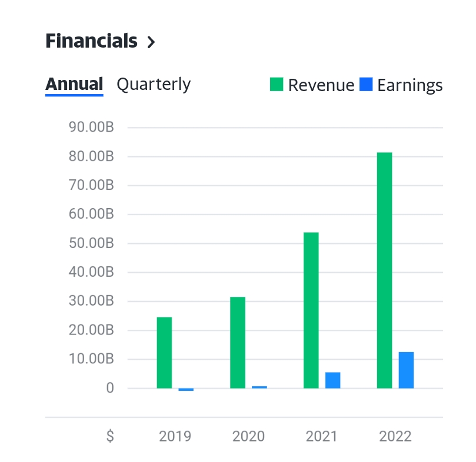Image resolution: width=476 pixels, height=462 pixels.
Task: Click the 2022 green revenue bar
Action: [384, 270]
